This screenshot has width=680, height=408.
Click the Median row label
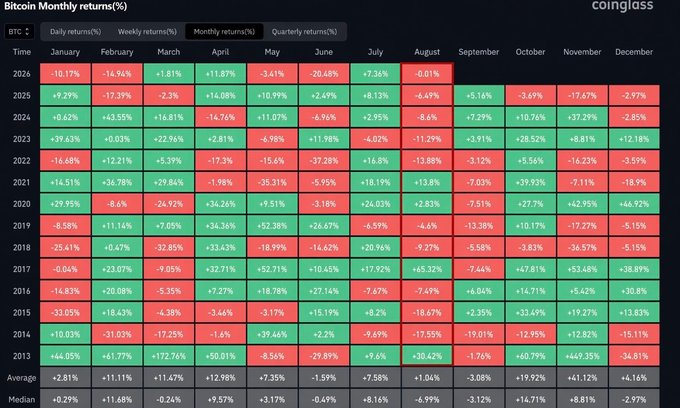click(x=22, y=400)
